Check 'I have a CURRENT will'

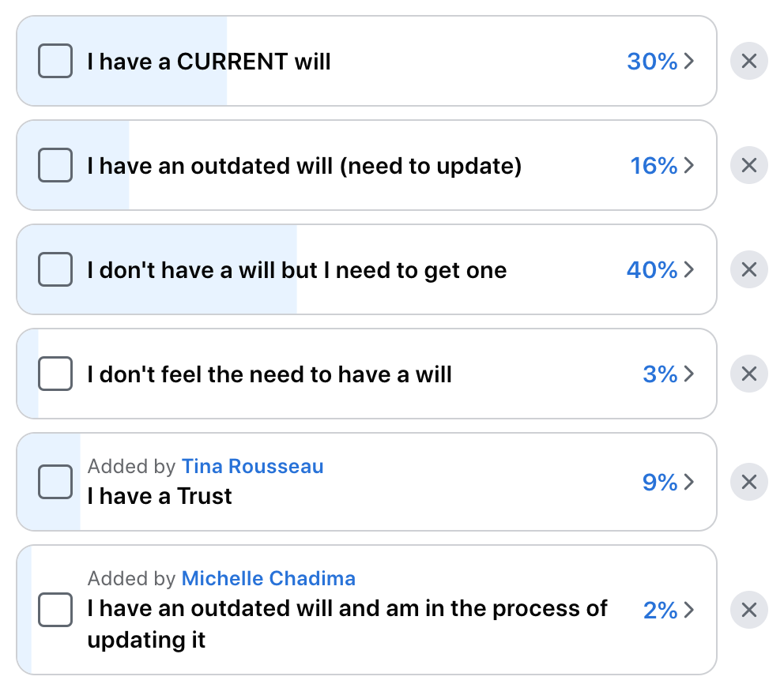pos(55,61)
